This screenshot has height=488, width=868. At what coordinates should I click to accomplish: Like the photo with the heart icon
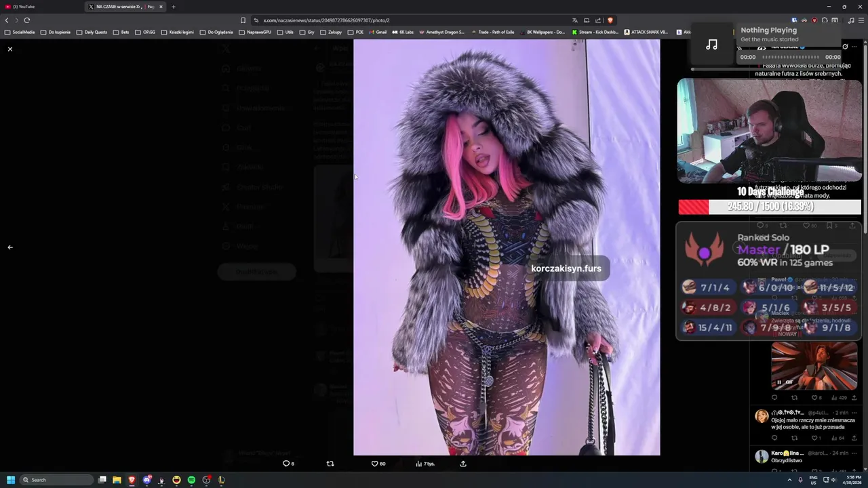378,464
